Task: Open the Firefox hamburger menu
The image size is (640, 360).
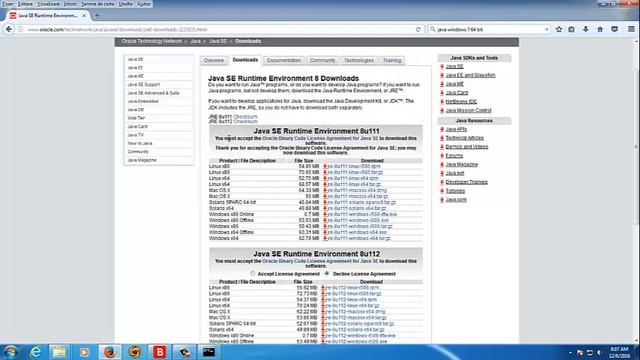Action: click(x=631, y=29)
